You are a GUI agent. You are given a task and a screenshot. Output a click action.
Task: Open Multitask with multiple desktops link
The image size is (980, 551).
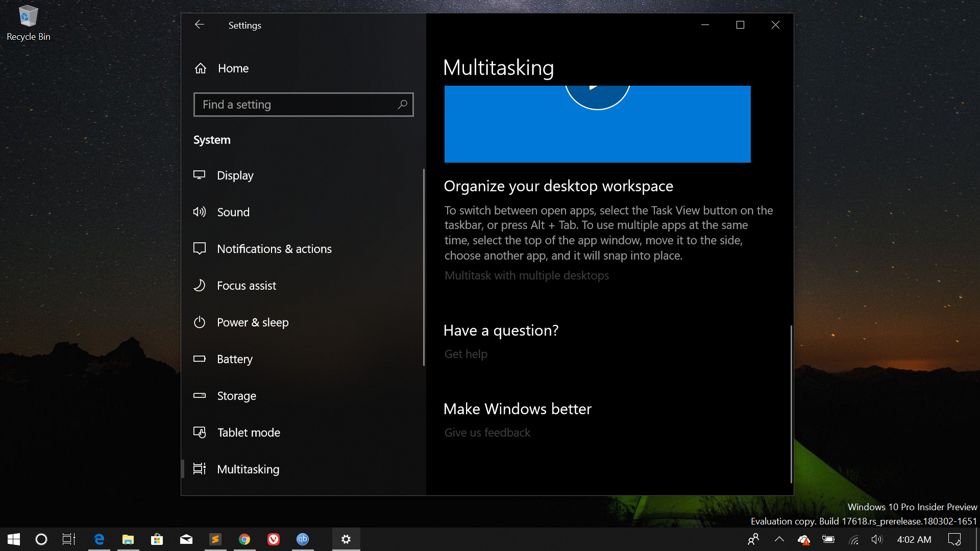(526, 275)
